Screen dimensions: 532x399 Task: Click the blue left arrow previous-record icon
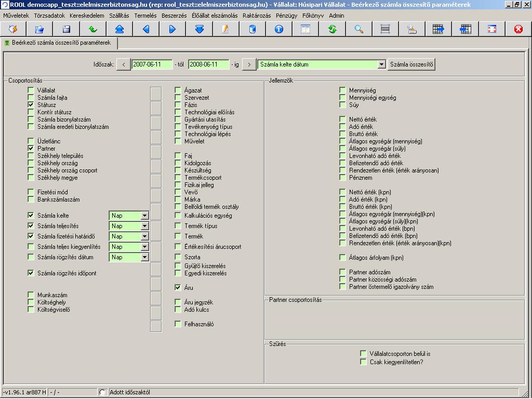click(x=146, y=29)
